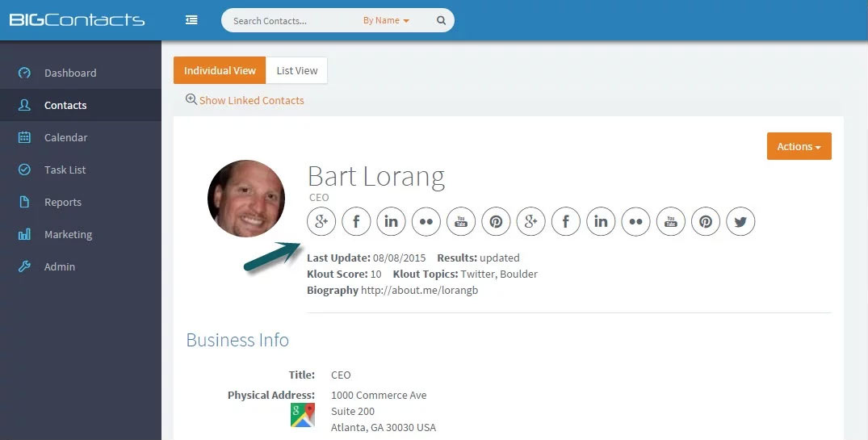
Task: Click the Title value CEO in Business Info
Action: pyautogui.click(x=341, y=375)
